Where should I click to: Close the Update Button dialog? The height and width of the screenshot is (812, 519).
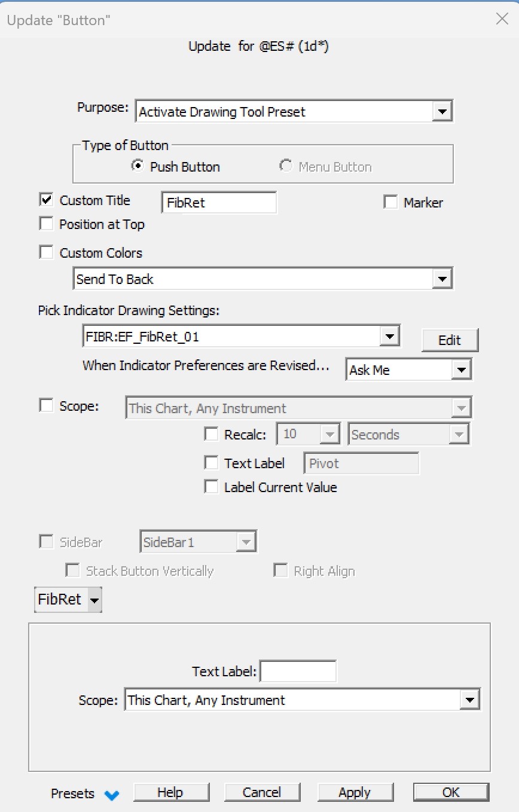(502, 19)
